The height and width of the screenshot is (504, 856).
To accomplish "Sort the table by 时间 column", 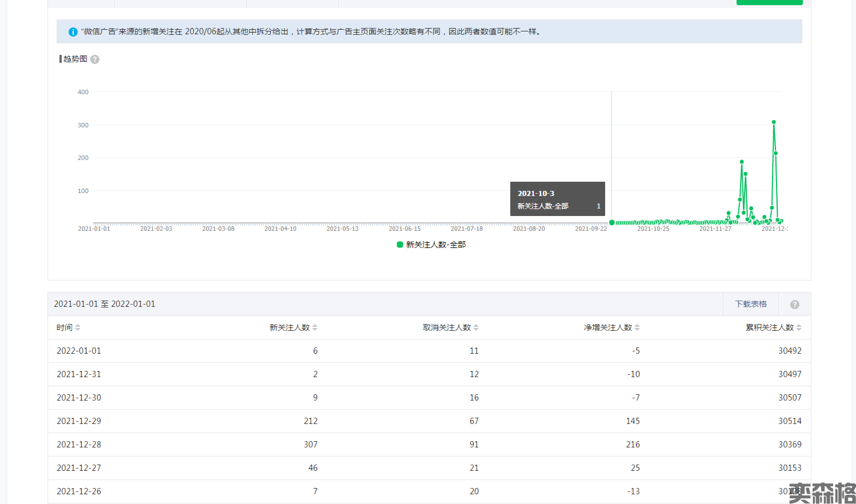I will click(x=78, y=327).
